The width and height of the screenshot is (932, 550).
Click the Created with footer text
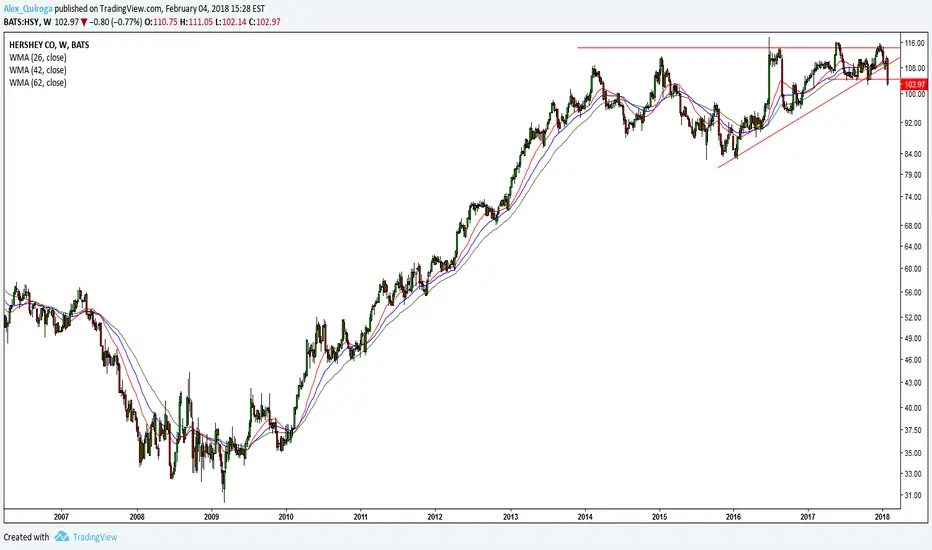[26, 537]
